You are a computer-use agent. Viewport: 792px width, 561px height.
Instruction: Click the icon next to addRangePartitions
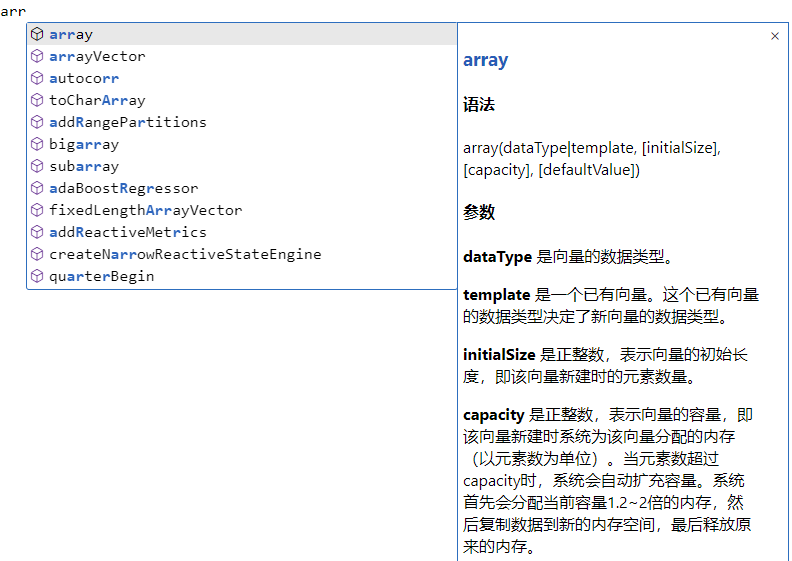tap(37, 122)
